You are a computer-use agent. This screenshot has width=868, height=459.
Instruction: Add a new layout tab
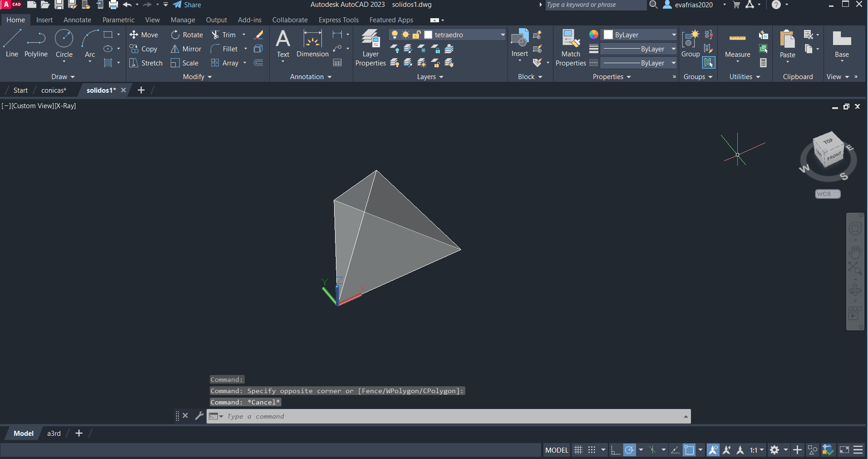(x=79, y=434)
